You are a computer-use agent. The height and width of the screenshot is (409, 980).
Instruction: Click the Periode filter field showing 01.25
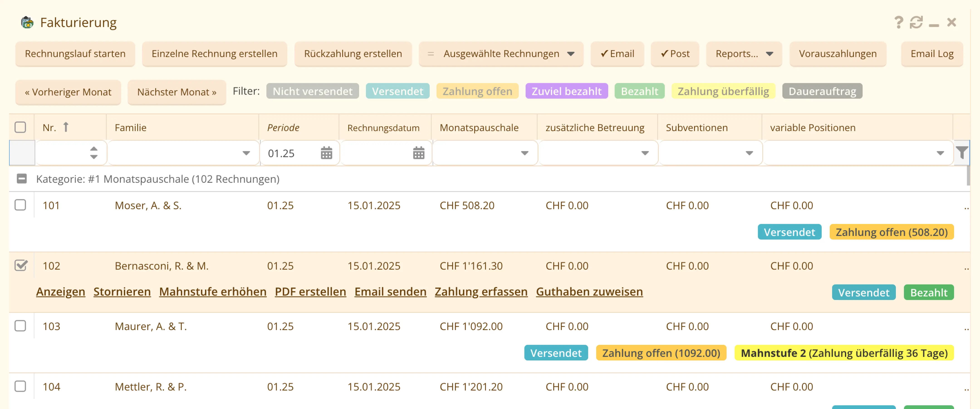point(299,153)
